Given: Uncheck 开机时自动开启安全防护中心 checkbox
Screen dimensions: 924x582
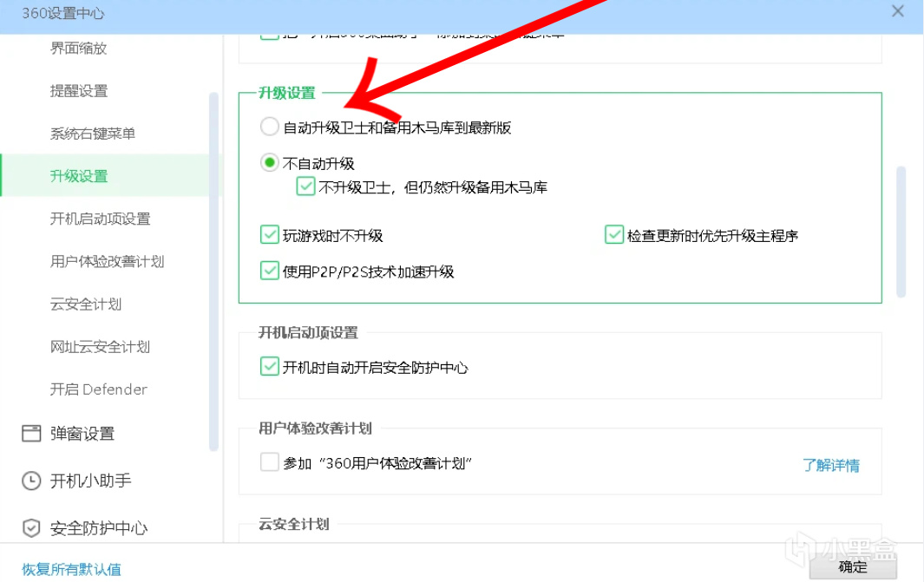Looking at the screenshot, I should click(x=269, y=367).
